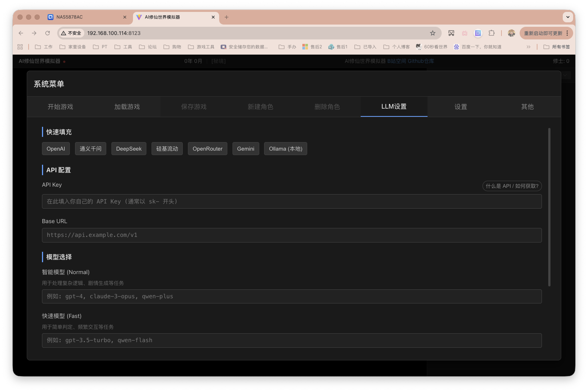Open the 所有书签 bookmarks folder
This screenshot has width=588, height=392.
[x=556, y=47]
